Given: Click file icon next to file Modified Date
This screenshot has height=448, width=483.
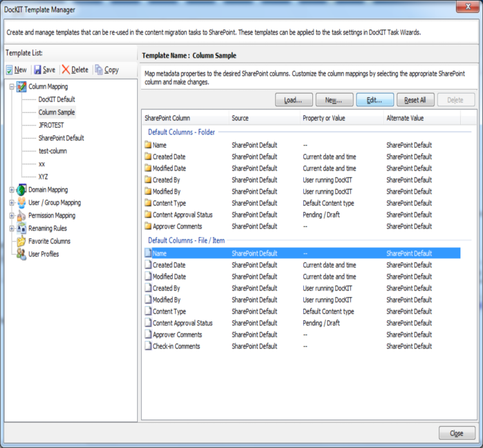Looking at the screenshot, I should coord(148,277).
